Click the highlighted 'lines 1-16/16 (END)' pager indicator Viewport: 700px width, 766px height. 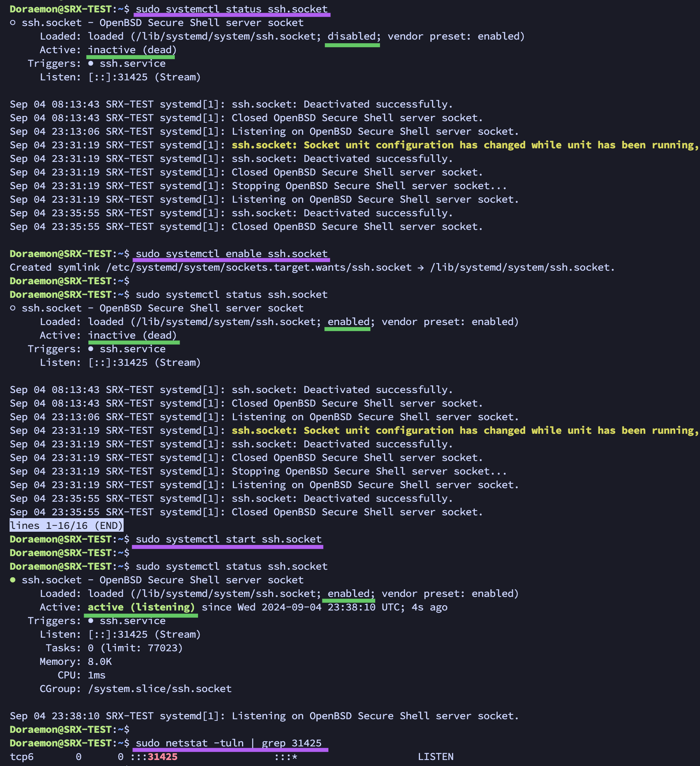click(x=66, y=525)
